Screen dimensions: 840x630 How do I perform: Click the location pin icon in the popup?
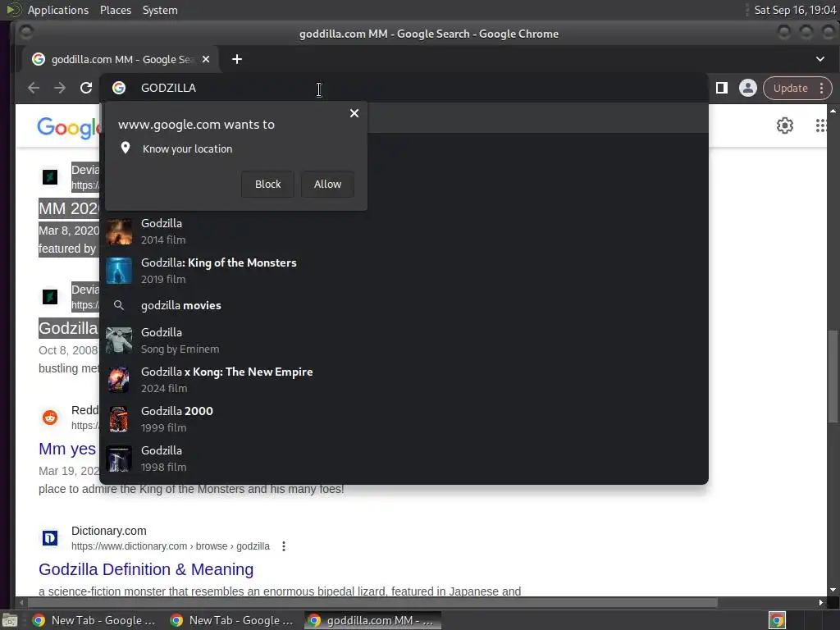pyautogui.click(x=126, y=148)
